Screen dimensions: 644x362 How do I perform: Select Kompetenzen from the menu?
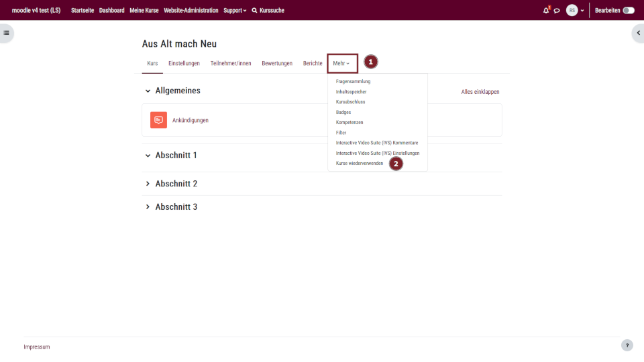pyautogui.click(x=350, y=122)
